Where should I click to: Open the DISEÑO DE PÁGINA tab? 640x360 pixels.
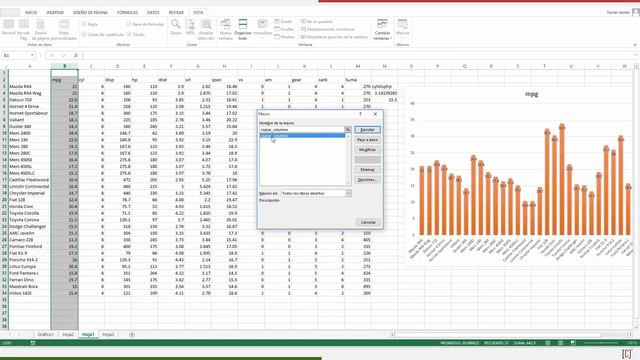(90, 13)
